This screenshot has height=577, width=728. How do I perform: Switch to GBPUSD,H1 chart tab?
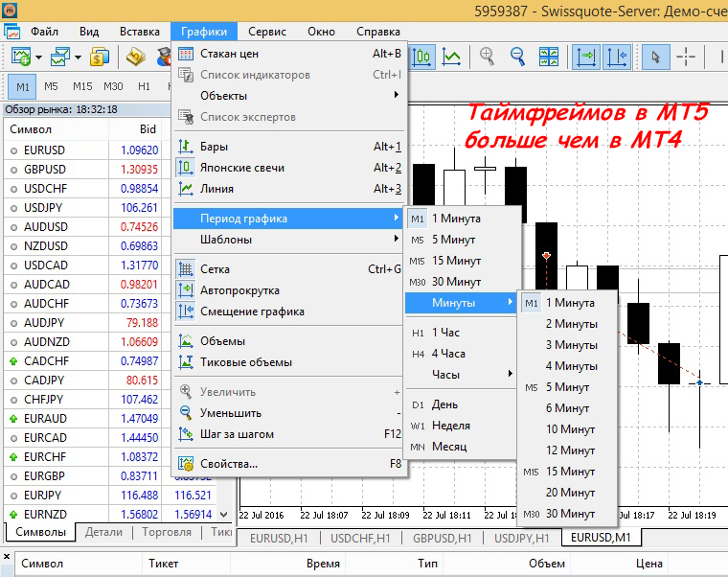pos(442,538)
